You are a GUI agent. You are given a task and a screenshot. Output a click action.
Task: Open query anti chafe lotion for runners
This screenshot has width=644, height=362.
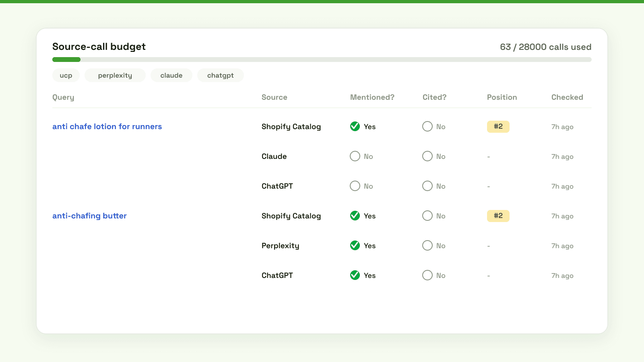click(x=107, y=126)
